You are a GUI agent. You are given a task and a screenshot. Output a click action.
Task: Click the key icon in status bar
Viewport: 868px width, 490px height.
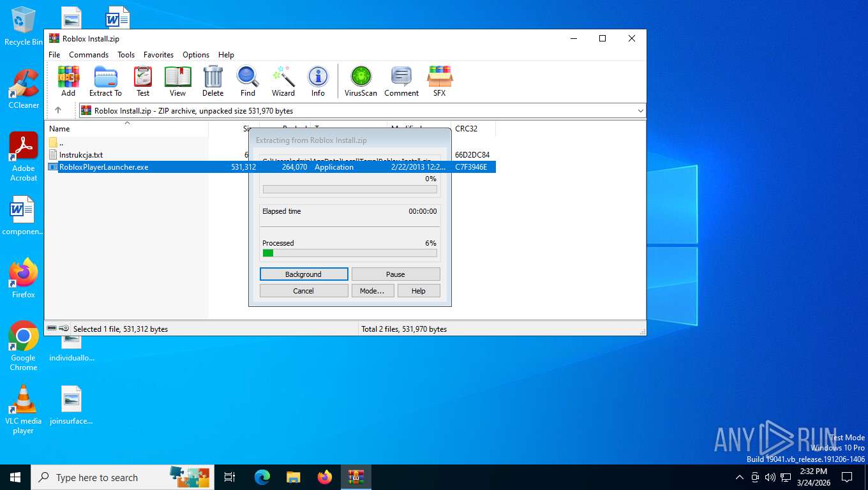tap(64, 329)
